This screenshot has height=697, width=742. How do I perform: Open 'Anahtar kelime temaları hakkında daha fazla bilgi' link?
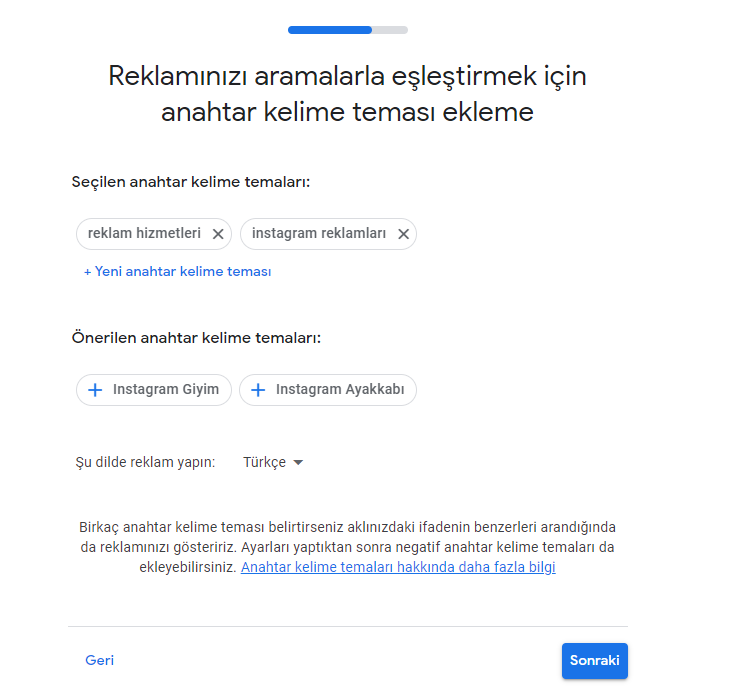click(398, 567)
